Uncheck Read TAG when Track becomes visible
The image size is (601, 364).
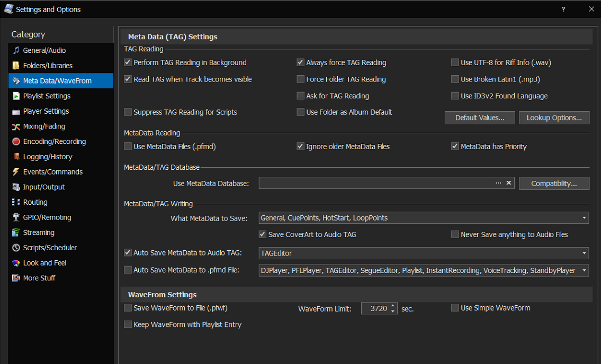tap(128, 79)
